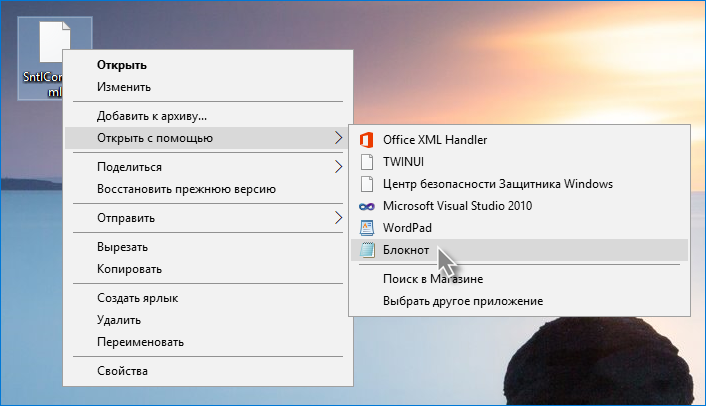
Task: Select Центр безопасности Защитника Windows entry
Action: coord(520,184)
